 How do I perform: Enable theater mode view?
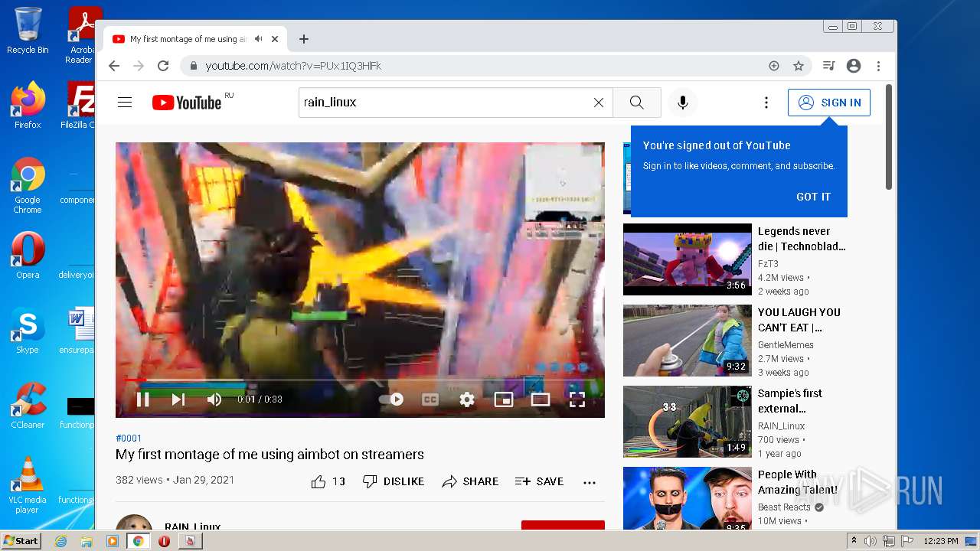(541, 399)
